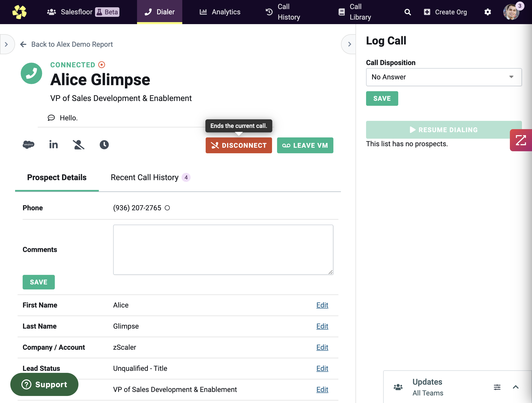Open Updates filter sliders icon
The width and height of the screenshot is (532, 403).
tap(497, 387)
